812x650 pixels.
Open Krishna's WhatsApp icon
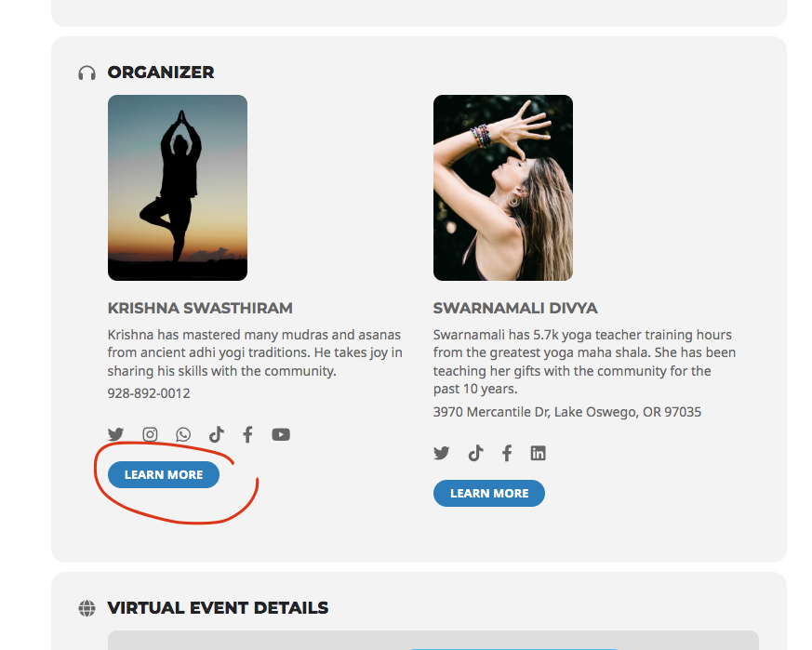(x=183, y=434)
